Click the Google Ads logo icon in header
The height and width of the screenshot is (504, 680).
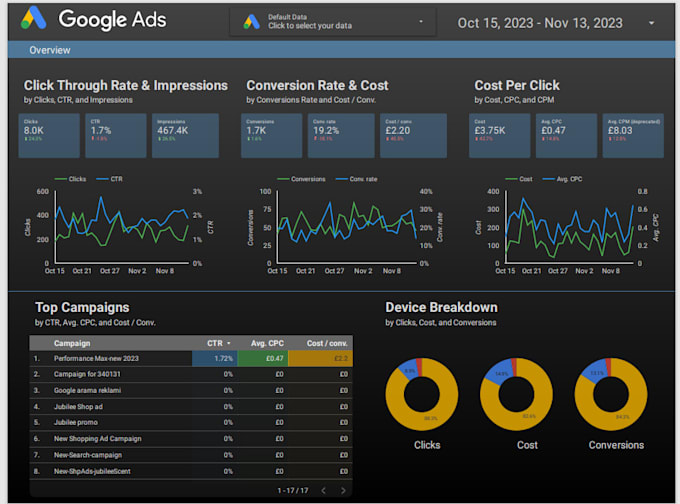coord(33,19)
